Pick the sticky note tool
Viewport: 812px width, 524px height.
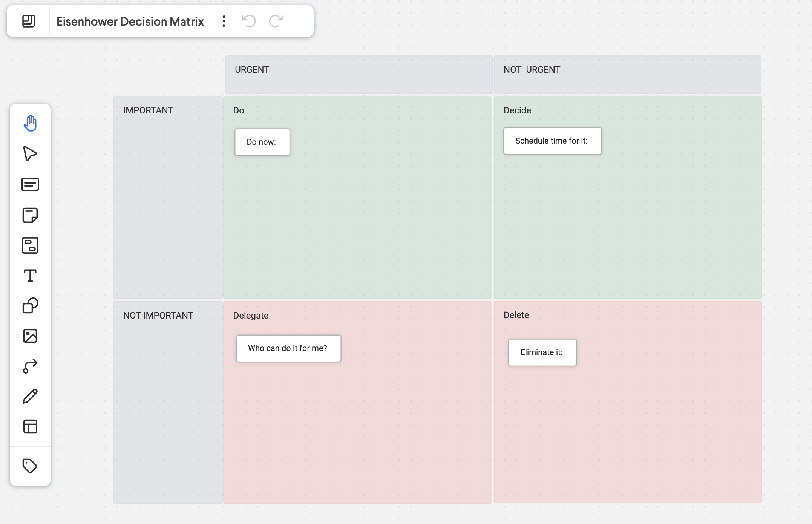30,215
